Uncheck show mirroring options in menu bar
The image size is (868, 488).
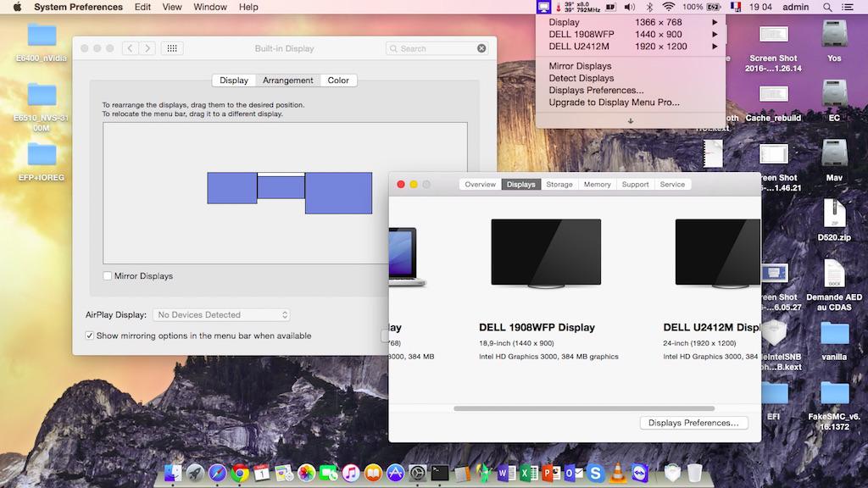pos(89,335)
